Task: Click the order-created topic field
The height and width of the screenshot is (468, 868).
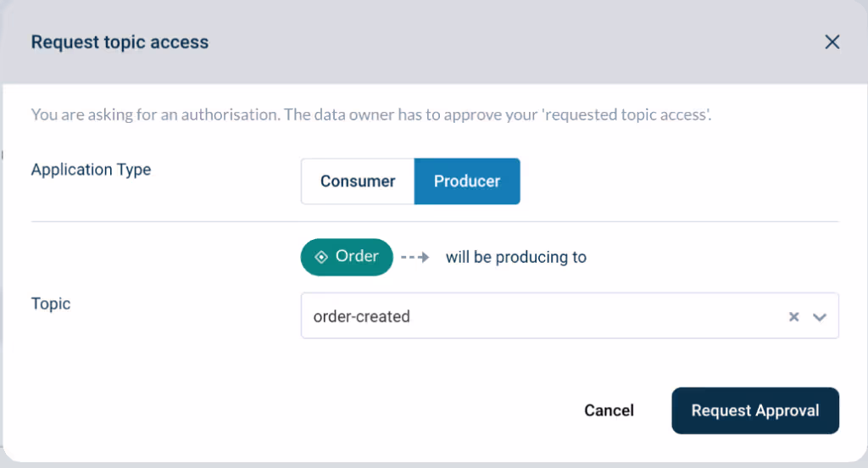Action: point(570,315)
